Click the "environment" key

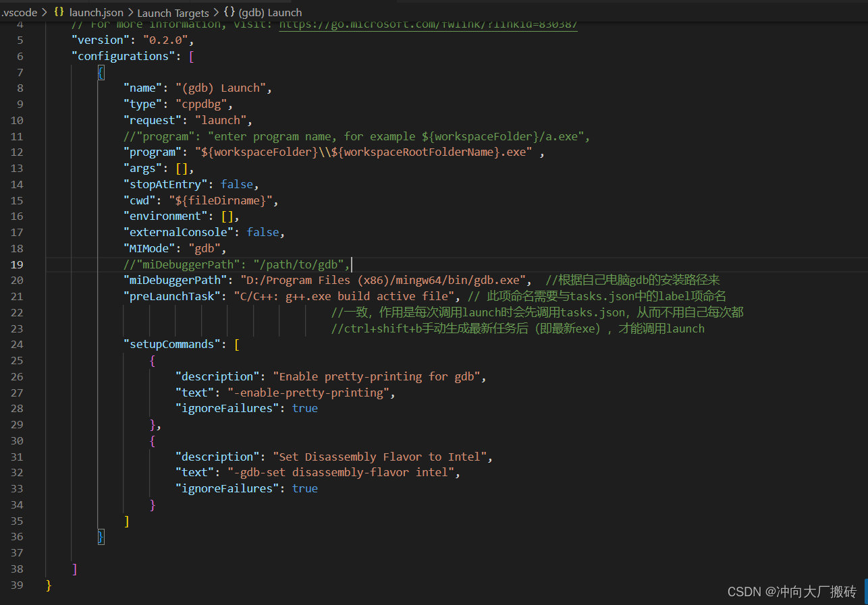[x=165, y=216]
